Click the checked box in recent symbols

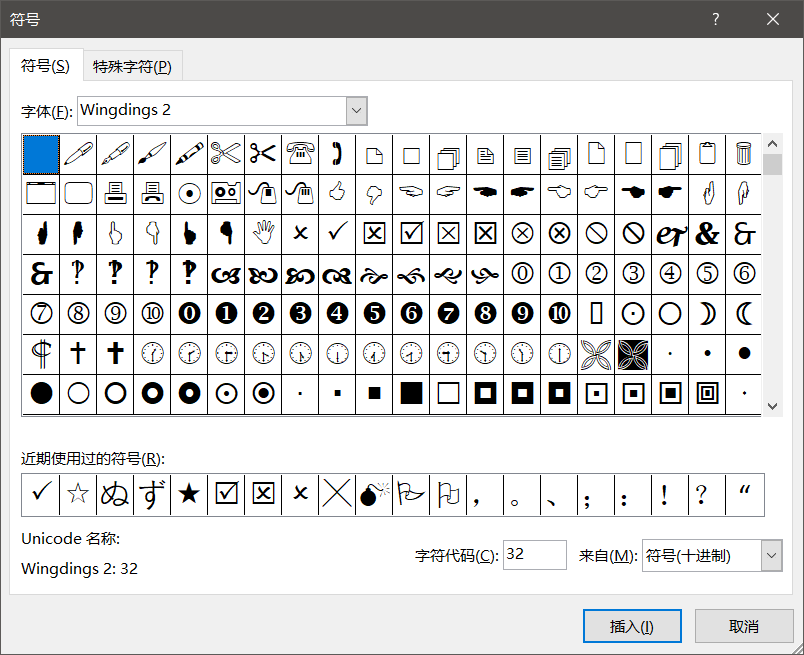[x=226, y=494]
